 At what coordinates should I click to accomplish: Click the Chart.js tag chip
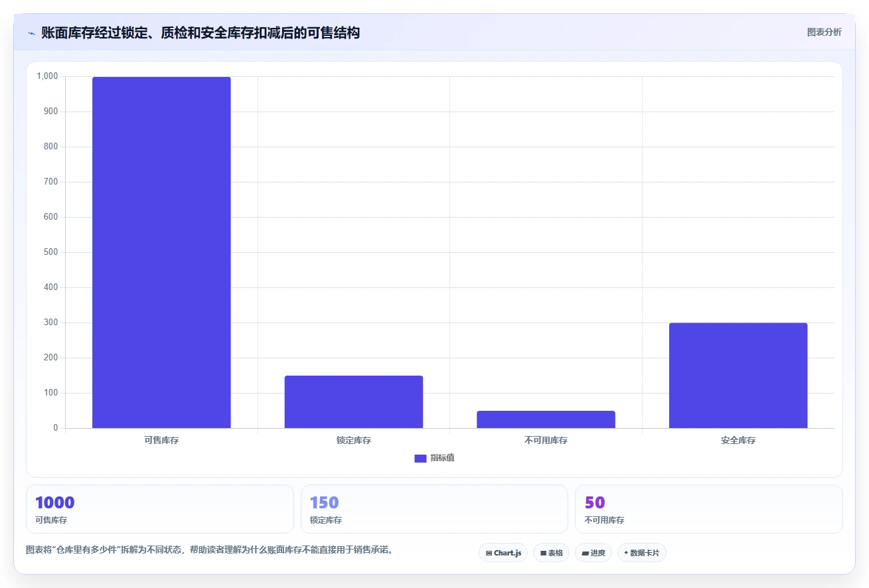(503, 553)
